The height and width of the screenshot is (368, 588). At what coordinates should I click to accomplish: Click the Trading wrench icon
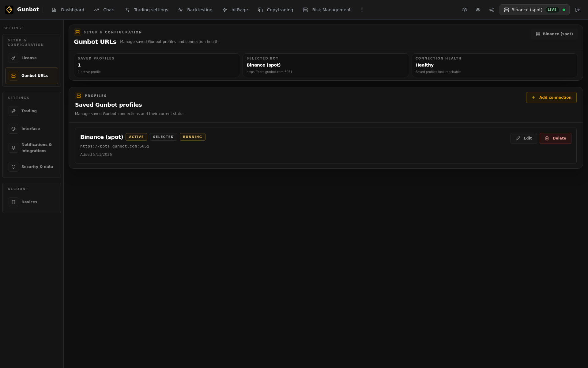[x=13, y=111]
